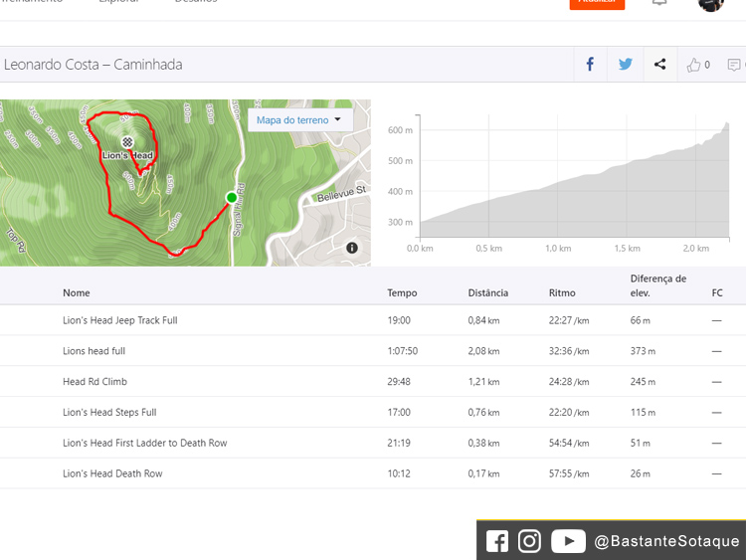Open the comments icon
The height and width of the screenshot is (560, 746).
pos(734,65)
